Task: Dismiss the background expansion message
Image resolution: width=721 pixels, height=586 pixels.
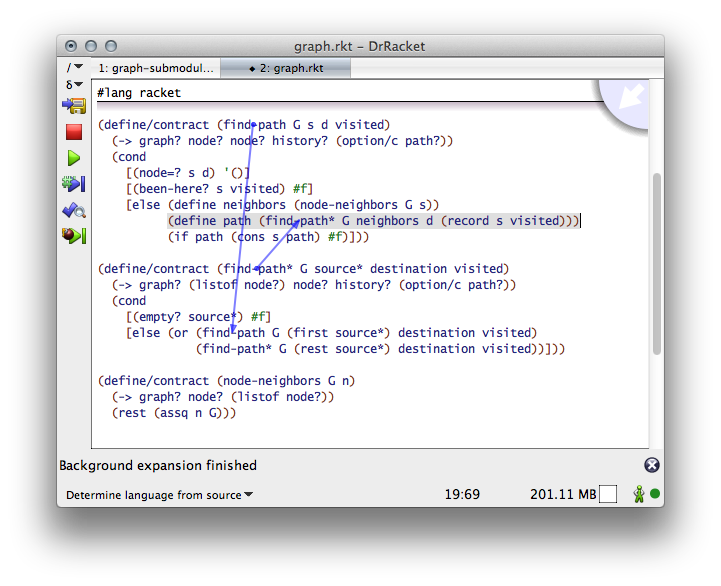Action: (651, 465)
